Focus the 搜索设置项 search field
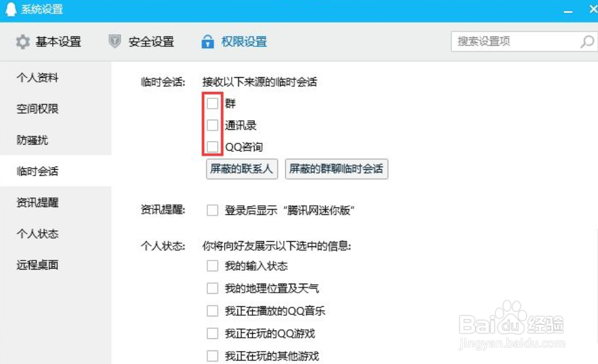The image size is (598, 364). (515, 41)
